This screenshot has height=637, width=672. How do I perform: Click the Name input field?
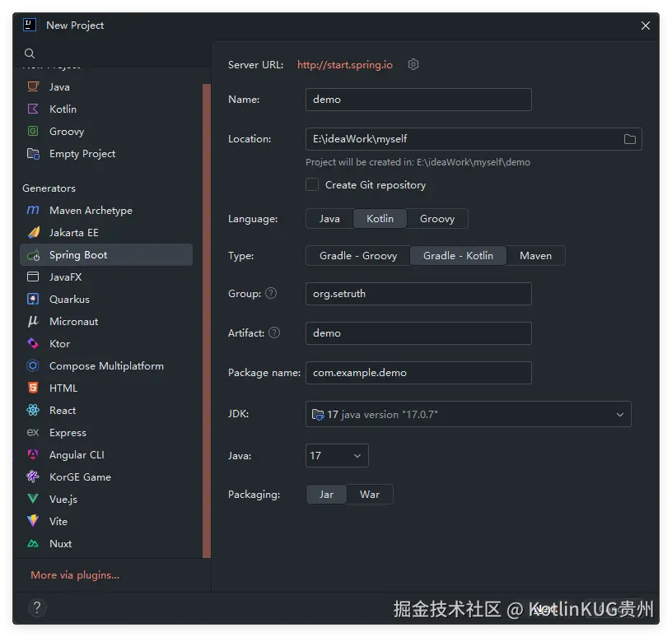418,100
